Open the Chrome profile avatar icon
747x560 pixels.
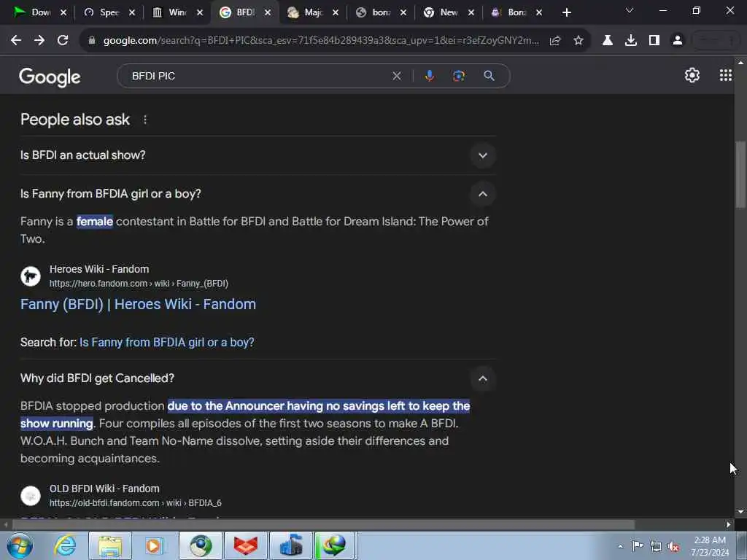678,41
